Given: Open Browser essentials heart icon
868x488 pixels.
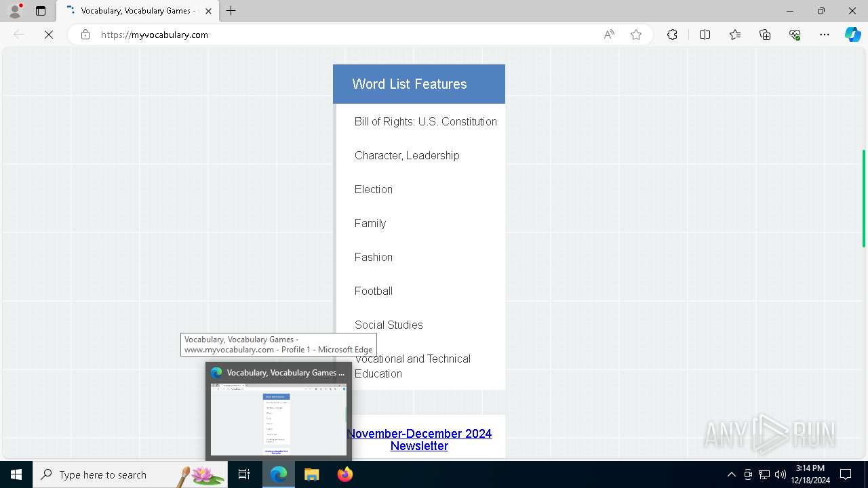Looking at the screenshot, I should pyautogui.click(x=795, y=35).
